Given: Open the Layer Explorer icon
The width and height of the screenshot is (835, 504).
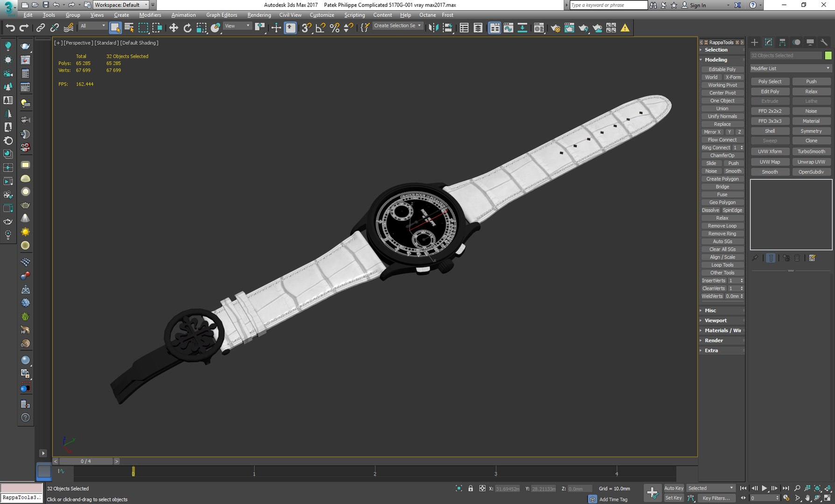Looking at the screenshot, I should click(478, 28).
